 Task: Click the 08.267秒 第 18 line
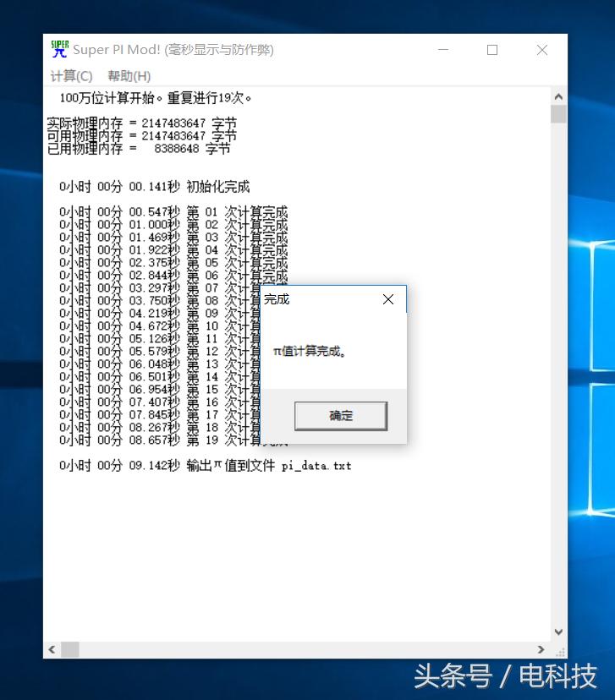pyautogui.click(x=159, y=428)
